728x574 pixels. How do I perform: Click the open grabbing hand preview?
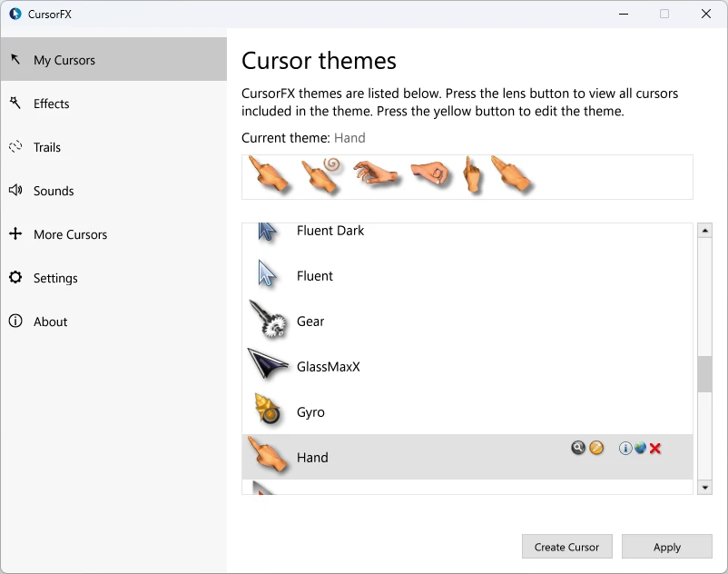tap(377, 173)
